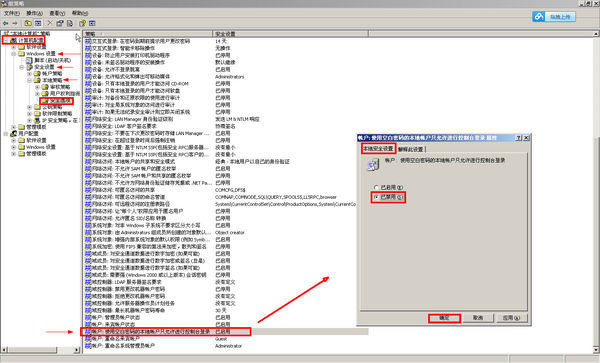This screenshot has height=363, width=600.
Task: Collapse the 计算机配置 tree node
Action: click(x=6, y=40)
